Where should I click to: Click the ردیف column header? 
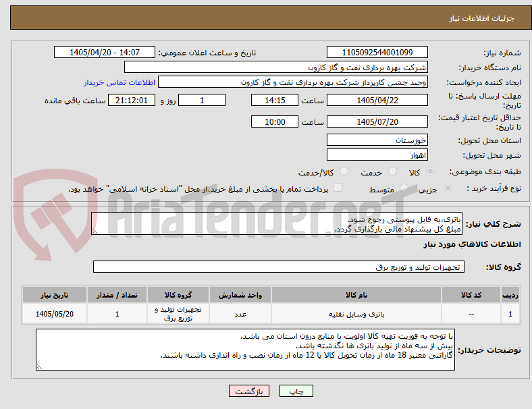click(510, 295)
